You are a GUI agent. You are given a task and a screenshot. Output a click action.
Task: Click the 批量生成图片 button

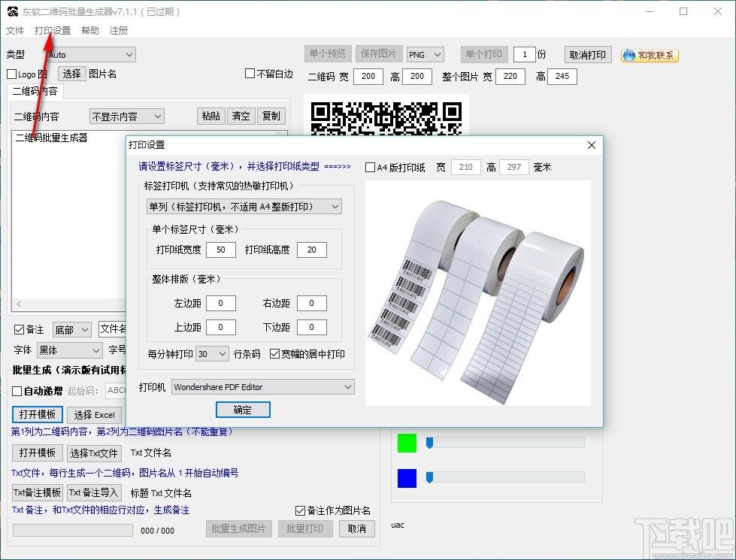[x=238, y=529]
